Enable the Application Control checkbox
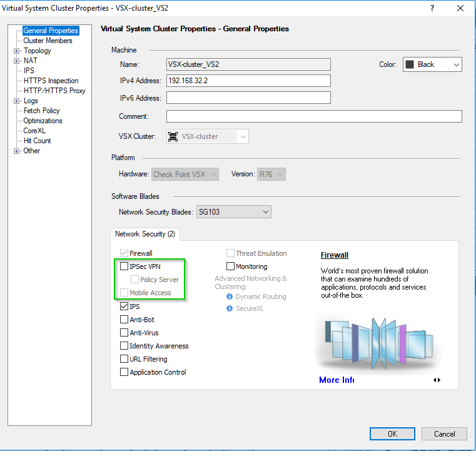Screen dimensions: 476x451 (124, 372)
